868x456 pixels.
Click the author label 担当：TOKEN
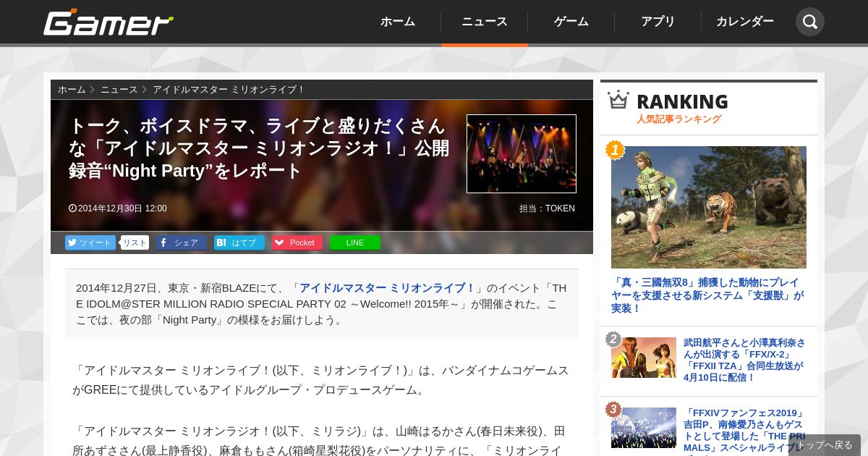547,208
